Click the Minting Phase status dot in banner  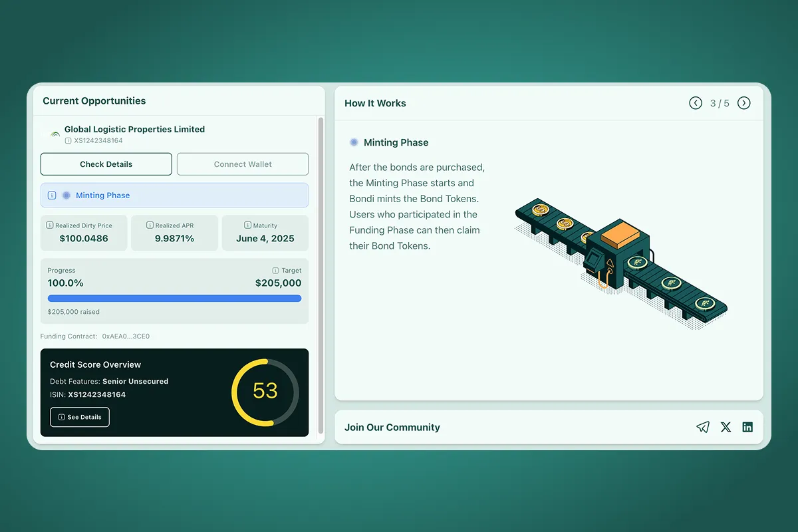point(66,196)
